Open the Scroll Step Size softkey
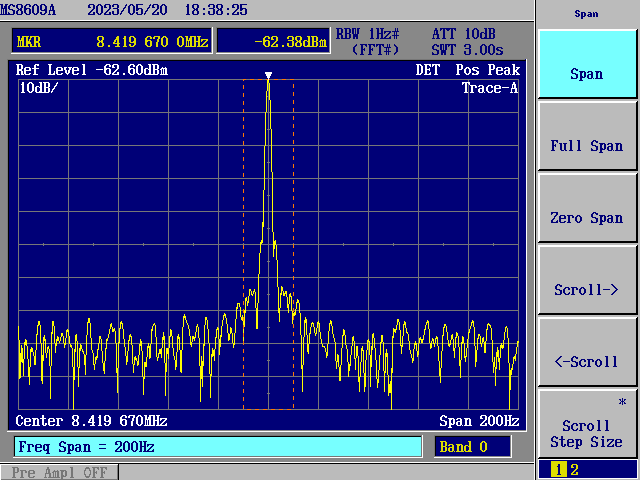Screen dimensions: 640x480 (587, 424)
